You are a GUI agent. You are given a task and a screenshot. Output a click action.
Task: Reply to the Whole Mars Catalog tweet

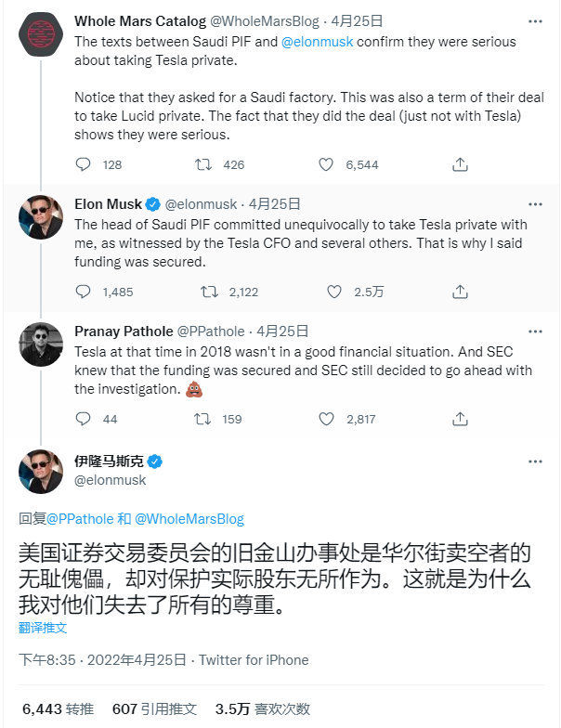point(84,164)
